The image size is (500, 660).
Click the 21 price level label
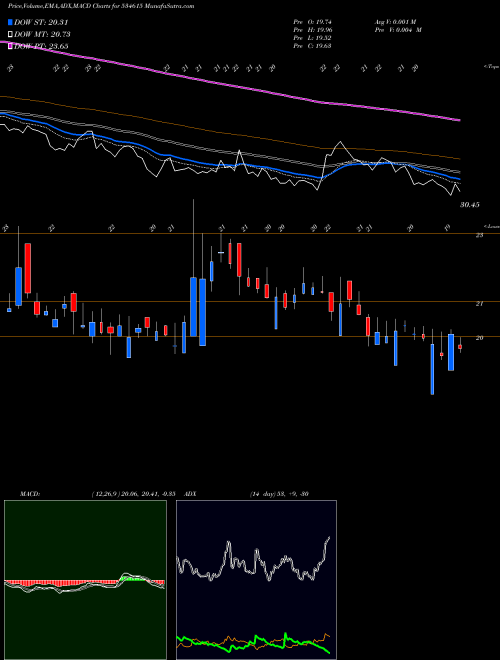coord(479,303)
